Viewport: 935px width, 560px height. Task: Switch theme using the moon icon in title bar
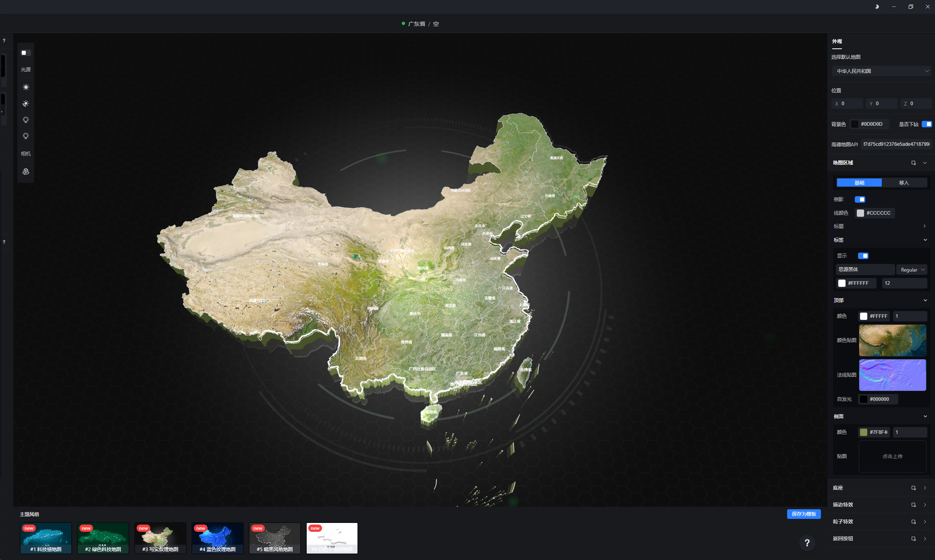click(877, 6)
